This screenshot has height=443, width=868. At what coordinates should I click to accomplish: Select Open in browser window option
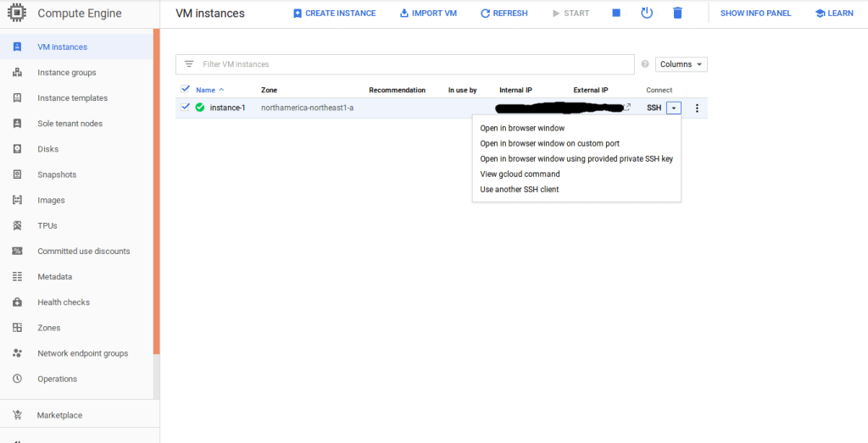point(522,129)
